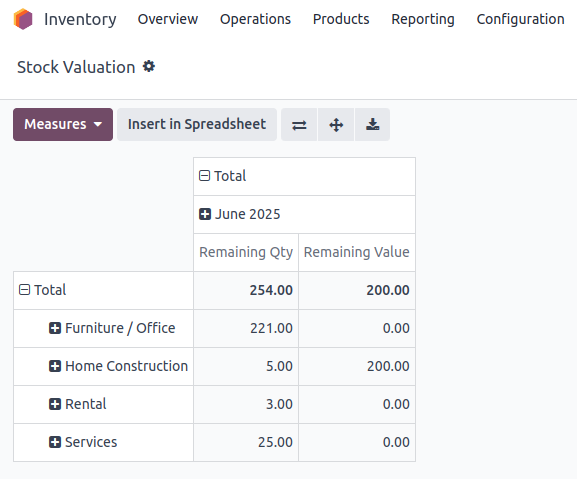The image size is (577, 479).
Task: Click the Odoo Inventory app logo
Action: [x=23, y=19]
